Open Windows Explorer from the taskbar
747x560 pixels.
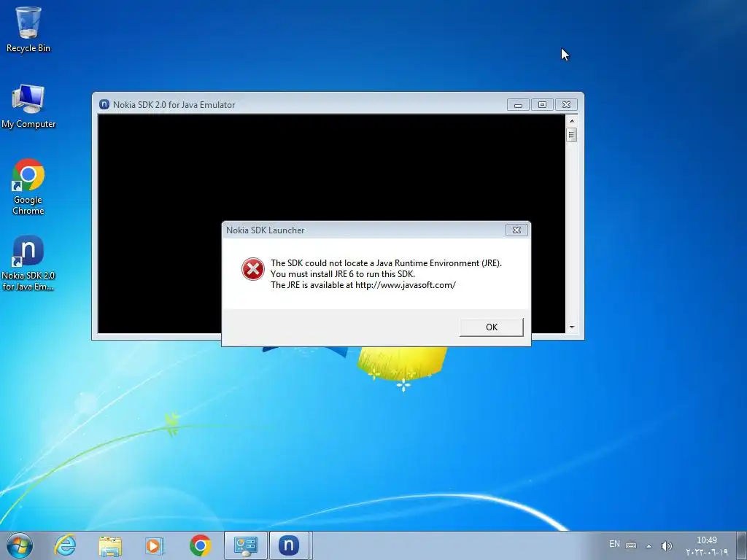coord(111,545)
